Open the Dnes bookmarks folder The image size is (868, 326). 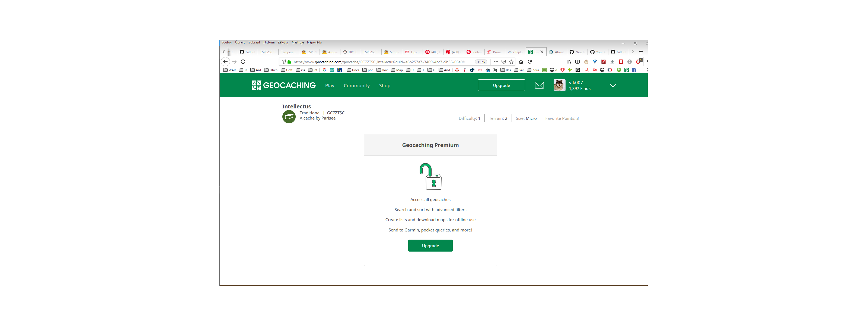point(353,70)
